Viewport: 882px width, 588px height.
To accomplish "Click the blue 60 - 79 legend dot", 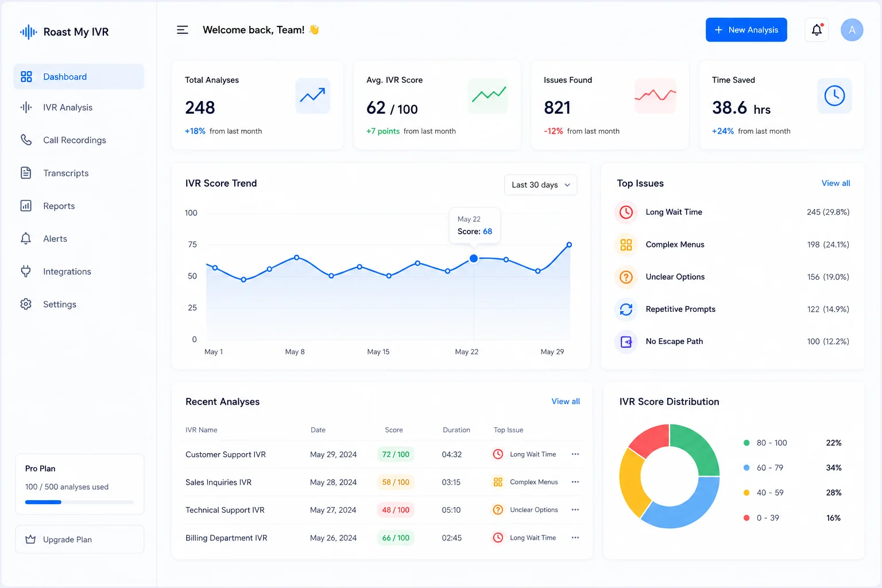I will click(746, 468).
